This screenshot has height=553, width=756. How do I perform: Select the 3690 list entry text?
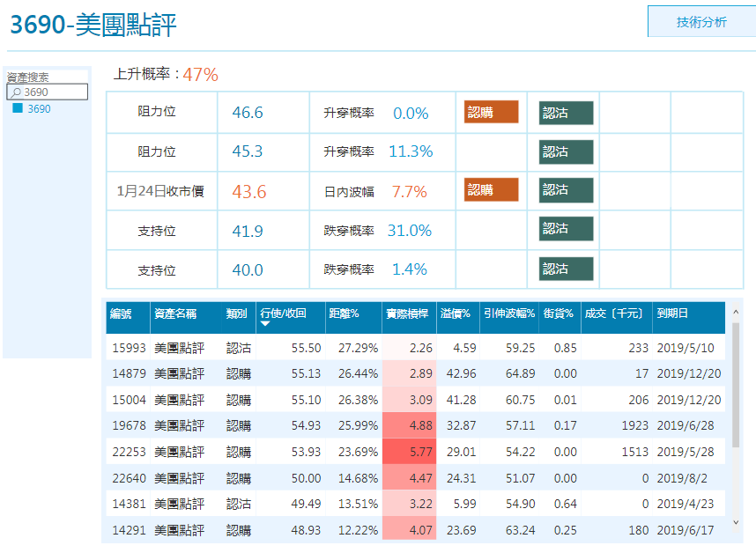(39, 109)
